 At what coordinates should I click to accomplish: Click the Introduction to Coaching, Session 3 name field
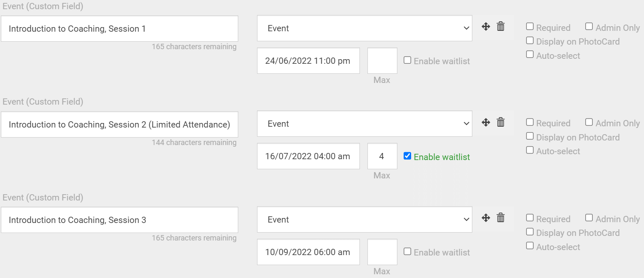pos(120,220)
